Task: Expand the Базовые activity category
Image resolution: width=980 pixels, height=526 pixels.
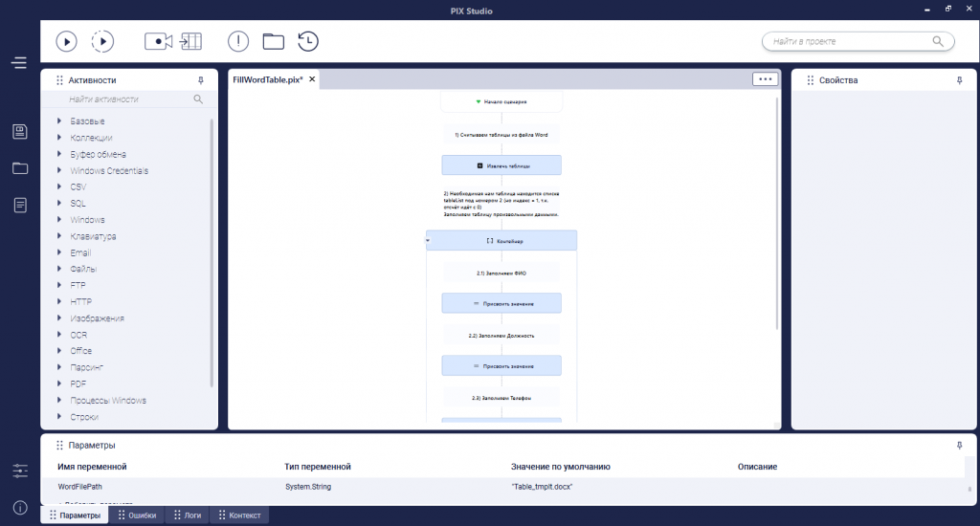Action: (x=59, y=121)
